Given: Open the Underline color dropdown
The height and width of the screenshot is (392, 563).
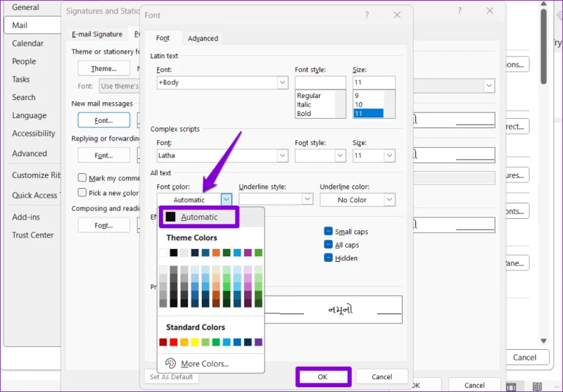Looking at the screenshot, I should click(358, 200).
